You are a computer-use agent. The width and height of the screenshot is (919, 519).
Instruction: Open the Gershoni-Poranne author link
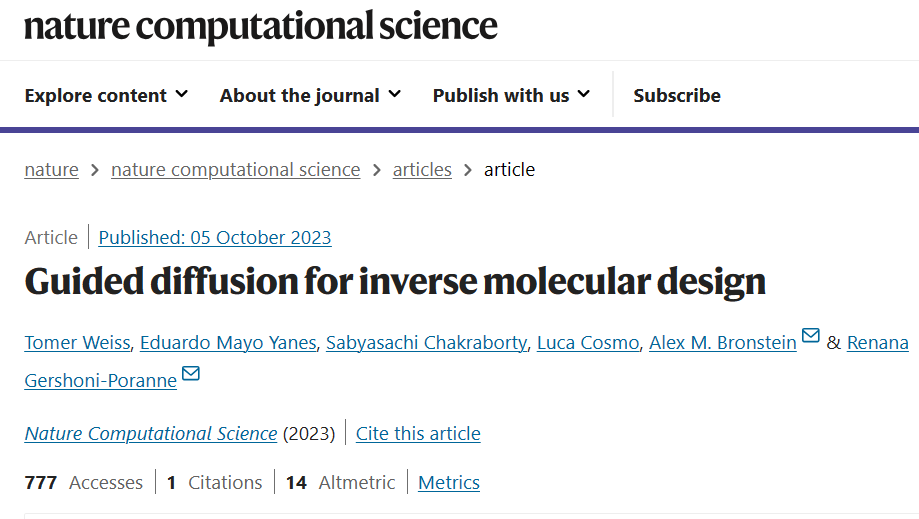[101, 381]
